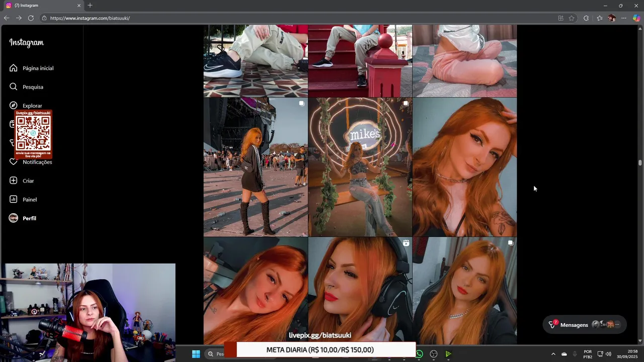Show hidden system tray icons
644x362 pixels.
[x=553, y=354]
